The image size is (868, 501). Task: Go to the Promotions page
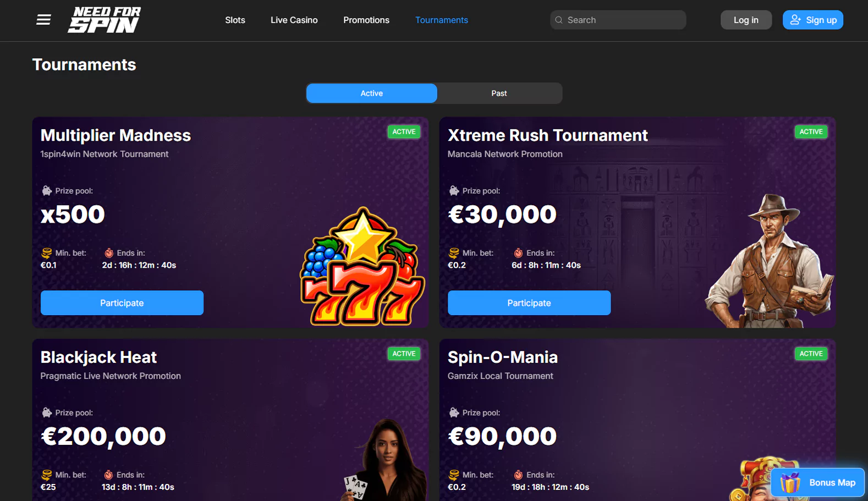click(x=366, y=20)
